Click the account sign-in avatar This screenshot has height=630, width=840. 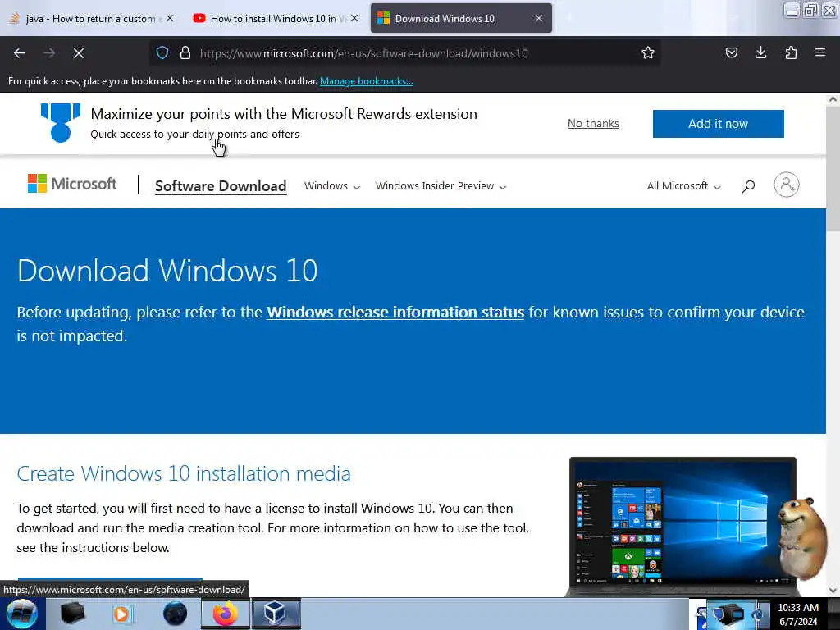click(786, 185)
